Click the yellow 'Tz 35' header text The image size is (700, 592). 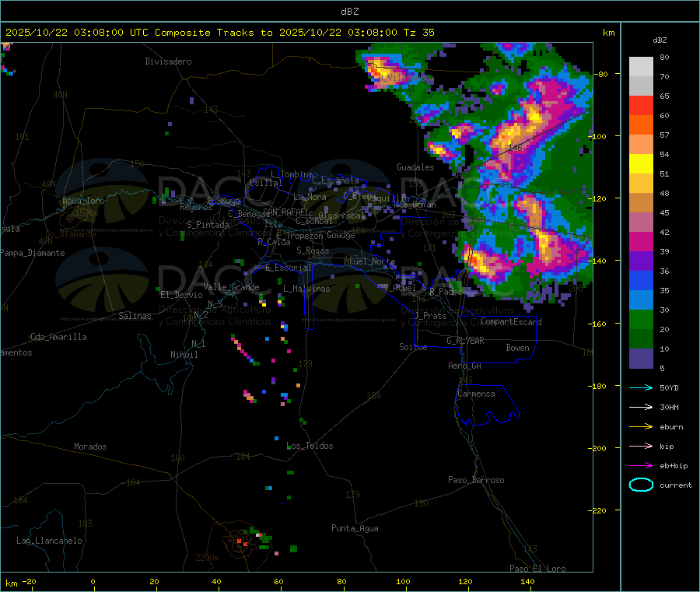[418, 33]
